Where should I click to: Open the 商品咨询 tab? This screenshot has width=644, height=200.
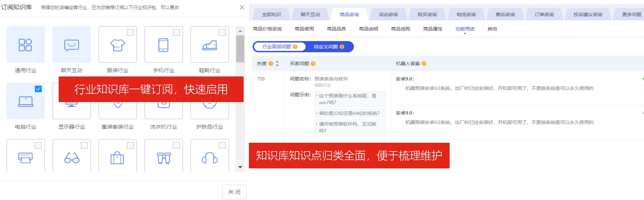(x=349, y=15)
